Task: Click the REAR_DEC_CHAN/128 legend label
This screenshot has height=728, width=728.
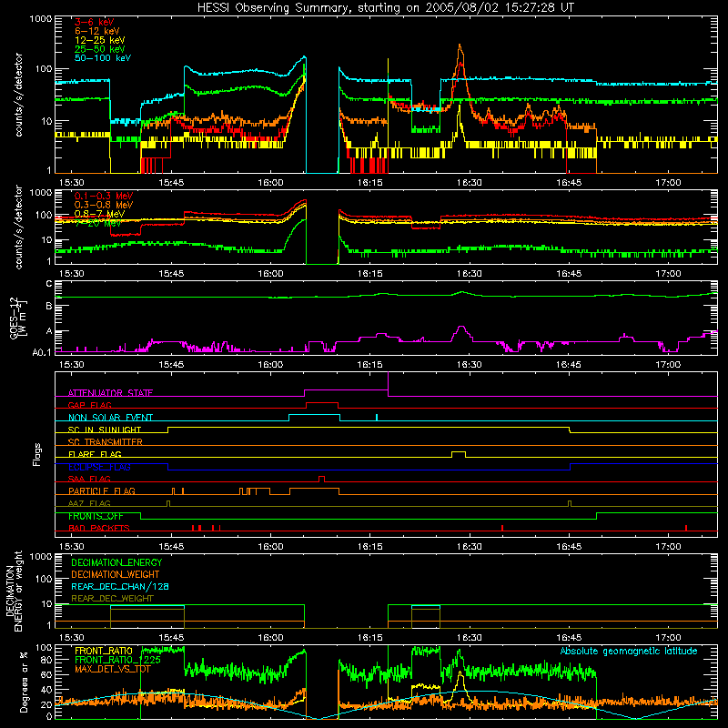Action: [x=120, y=586]
